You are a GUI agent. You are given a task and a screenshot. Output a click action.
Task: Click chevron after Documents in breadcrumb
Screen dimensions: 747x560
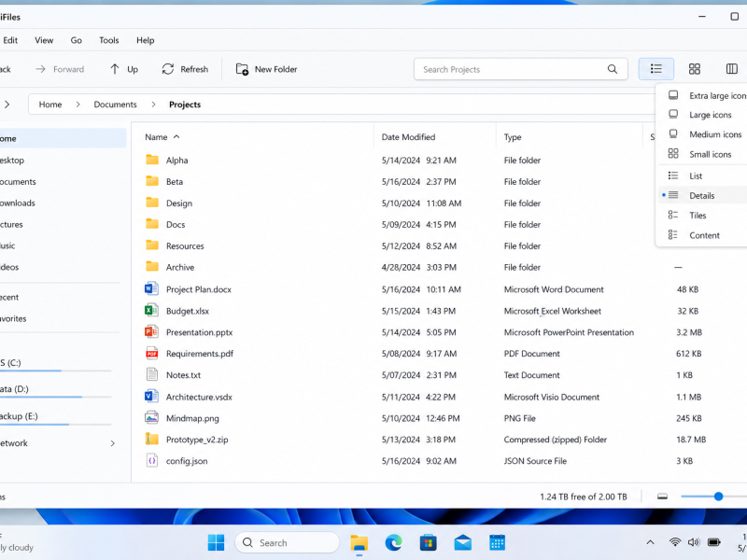pos(153,105)
